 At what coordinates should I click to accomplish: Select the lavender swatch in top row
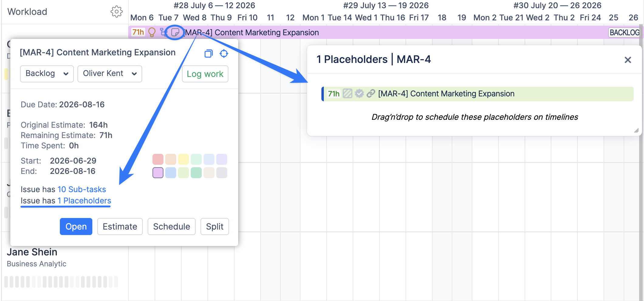pyautogui.click(x=222, y=159)
